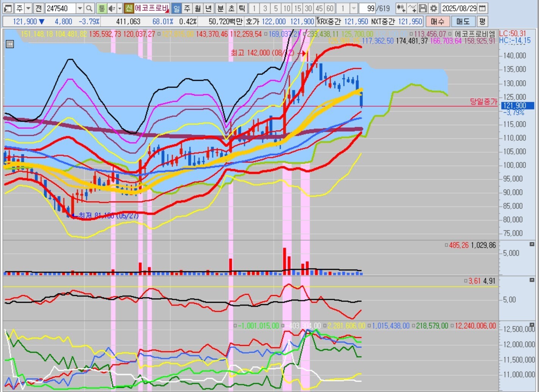
Task: Click the add line indicator icon
Action: coord(412,8)
